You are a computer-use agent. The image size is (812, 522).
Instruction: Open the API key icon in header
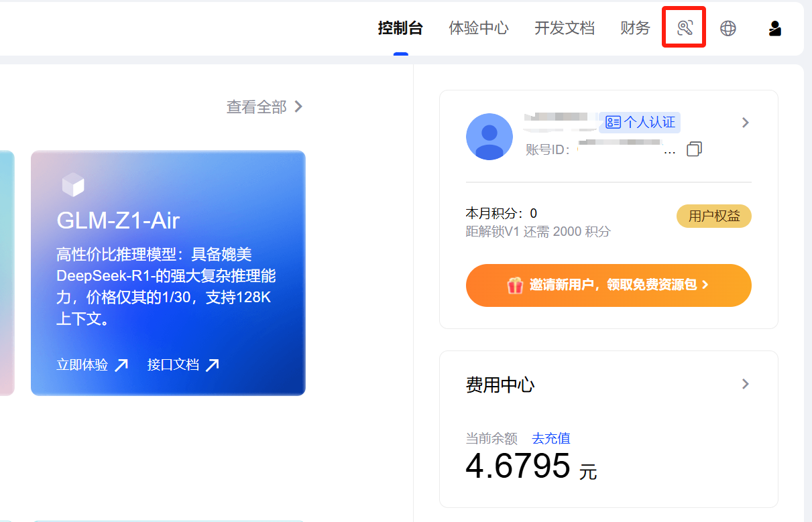(x=684, y=28)
